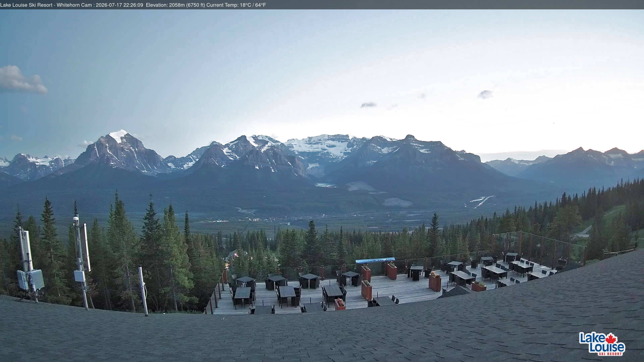Click the large cloud at left edge
The height and width of the screenshot is (362, 644).
click(22, 79)
